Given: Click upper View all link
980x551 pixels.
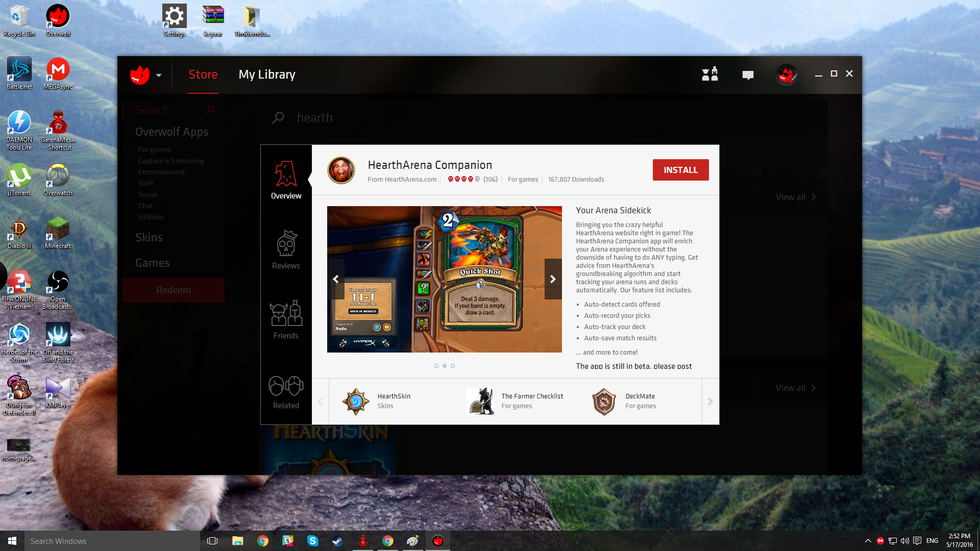Looking at the screenshot, I should point(795,197).
